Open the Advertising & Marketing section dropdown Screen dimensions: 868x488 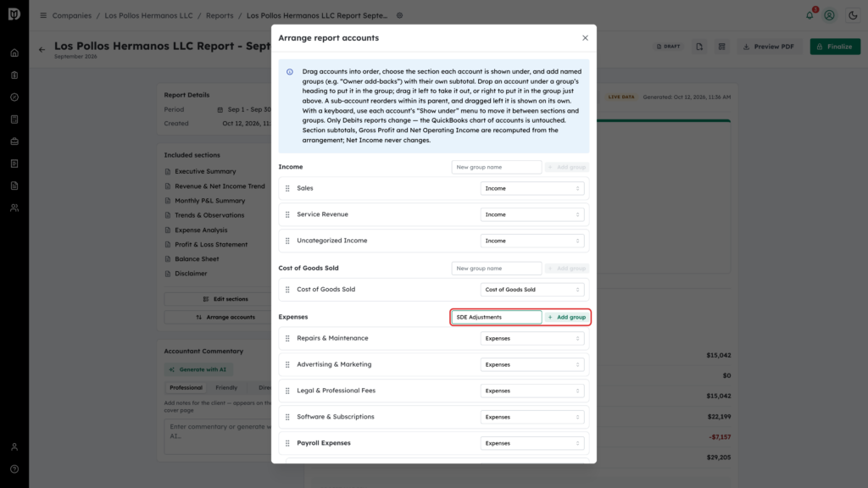click(532, 364)
